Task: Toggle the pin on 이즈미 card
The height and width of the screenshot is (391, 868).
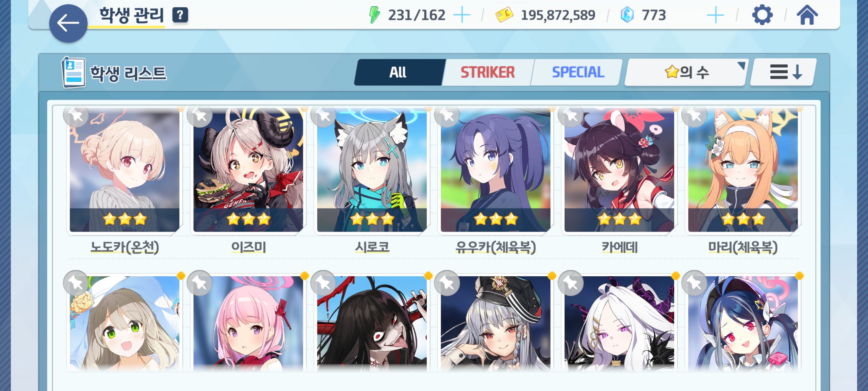Action: click(200, 116)
